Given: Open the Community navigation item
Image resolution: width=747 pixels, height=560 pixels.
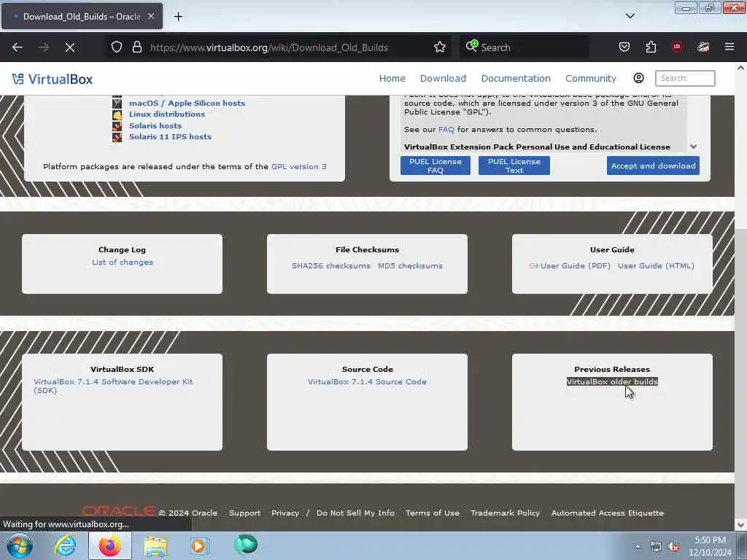Looking at the screenshot, I should pyautogui.click(x=590, y=78).
